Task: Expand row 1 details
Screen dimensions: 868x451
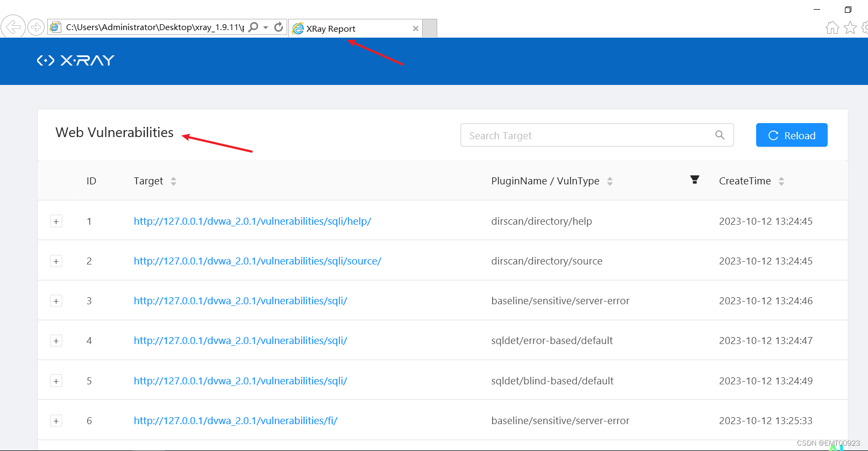Action: (x=56, y=221)
